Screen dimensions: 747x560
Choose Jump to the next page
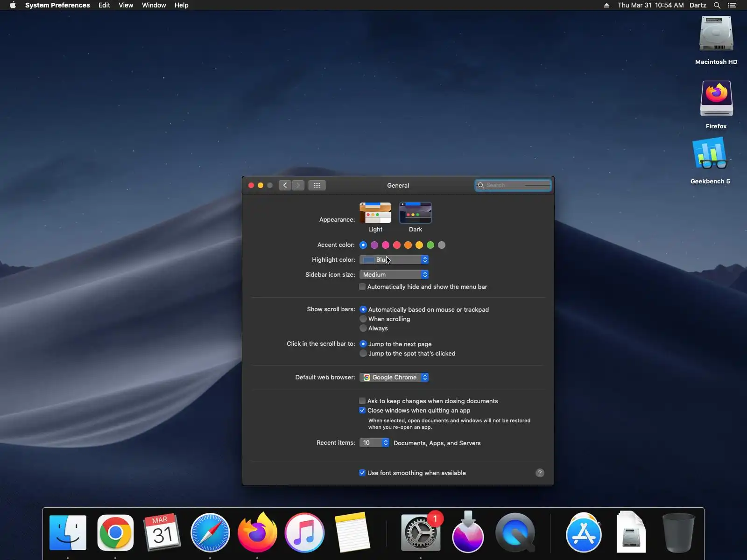click(x=363, y=344)
